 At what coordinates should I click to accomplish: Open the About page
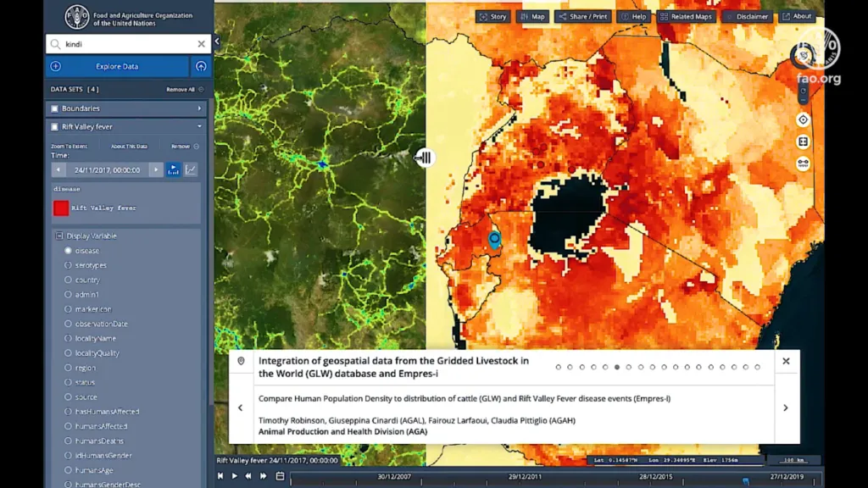point(797,17)
